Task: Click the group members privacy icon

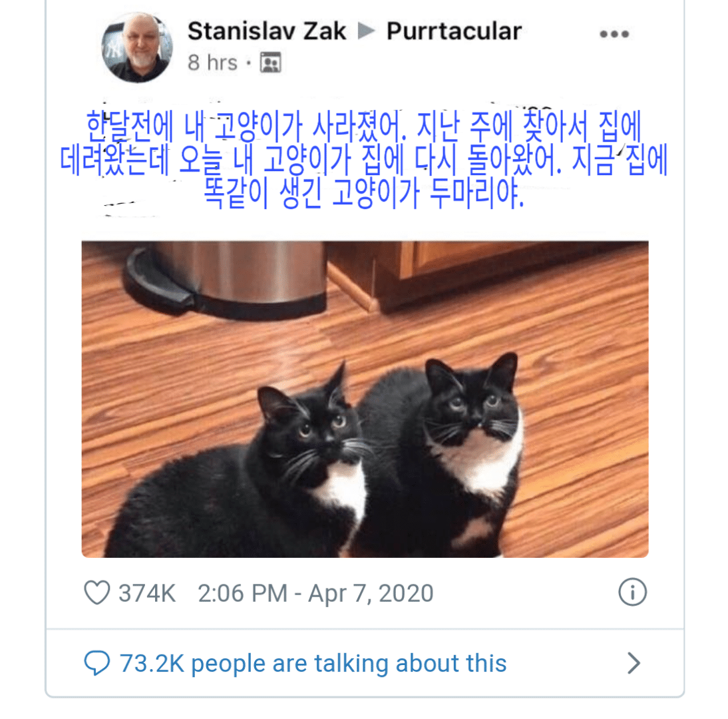Action: tap(270, 63)
